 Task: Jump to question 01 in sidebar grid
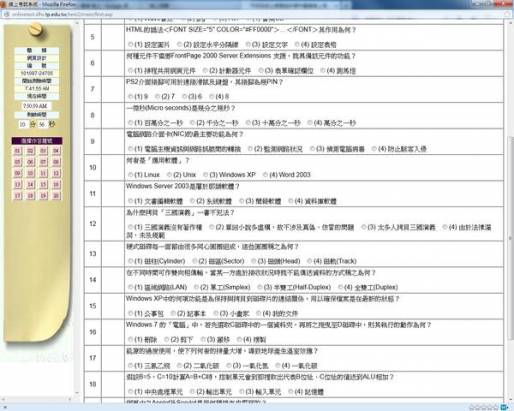coord(18,151)
